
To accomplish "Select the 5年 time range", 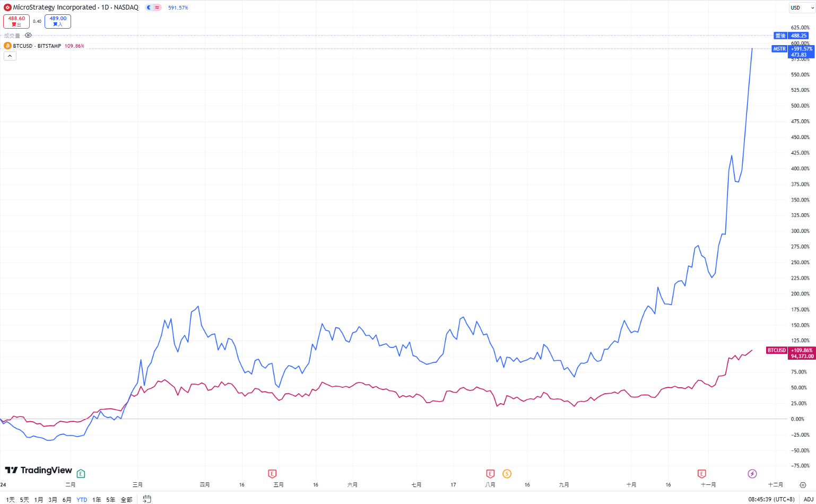I will pyautogui.click(x=110, y=500).
